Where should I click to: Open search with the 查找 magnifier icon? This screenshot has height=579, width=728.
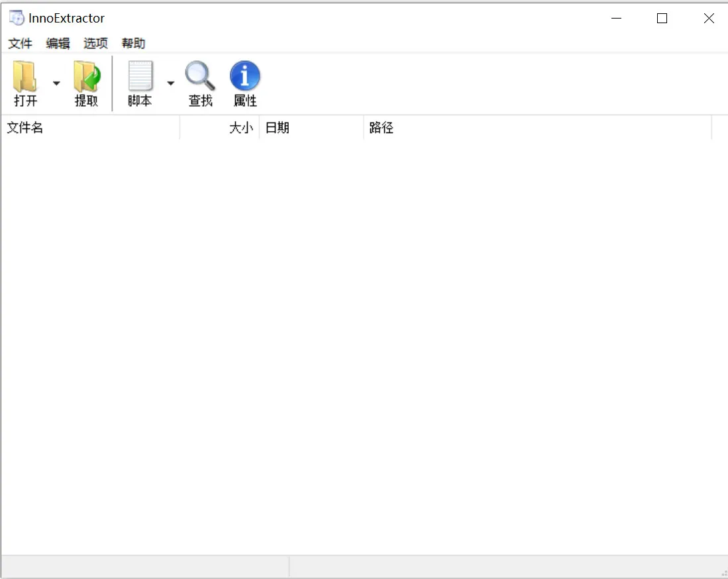pos(199,79)
